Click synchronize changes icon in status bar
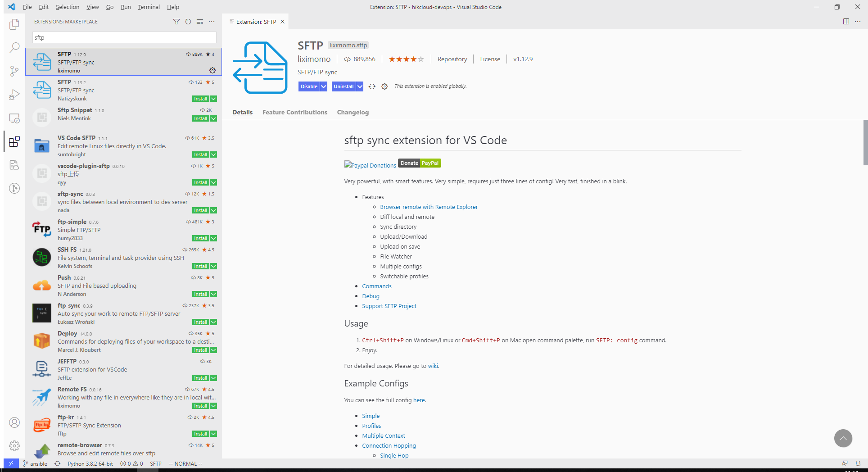 (57, 463)
